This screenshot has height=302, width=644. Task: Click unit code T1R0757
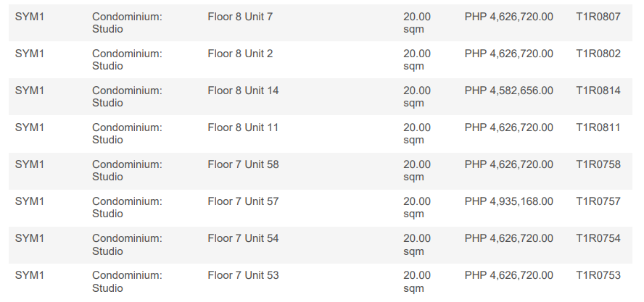[x=598, y=201]
